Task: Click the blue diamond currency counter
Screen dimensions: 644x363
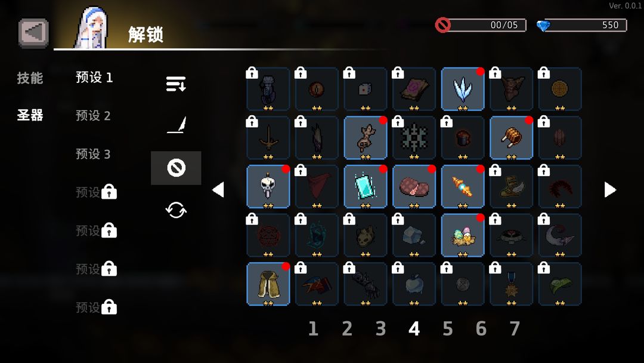Action: pos(581,25)
